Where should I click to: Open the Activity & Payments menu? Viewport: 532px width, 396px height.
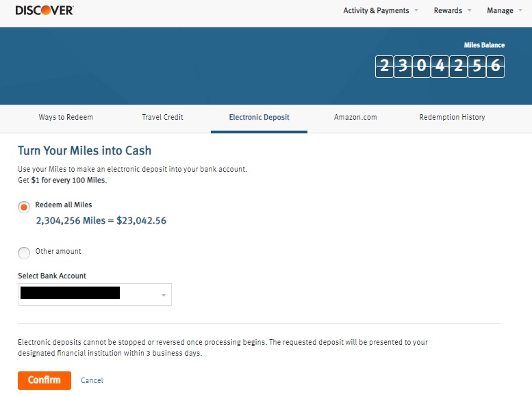tap(380, 10)
